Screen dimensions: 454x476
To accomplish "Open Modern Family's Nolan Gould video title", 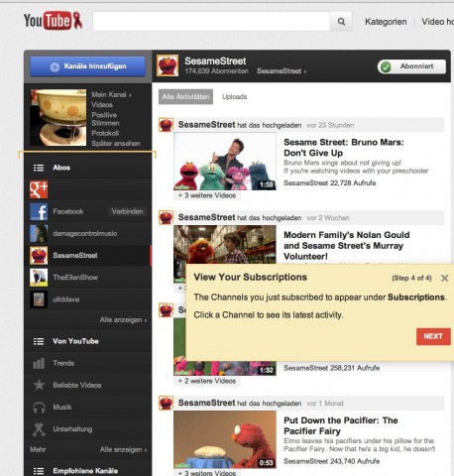I will point(347,246).
